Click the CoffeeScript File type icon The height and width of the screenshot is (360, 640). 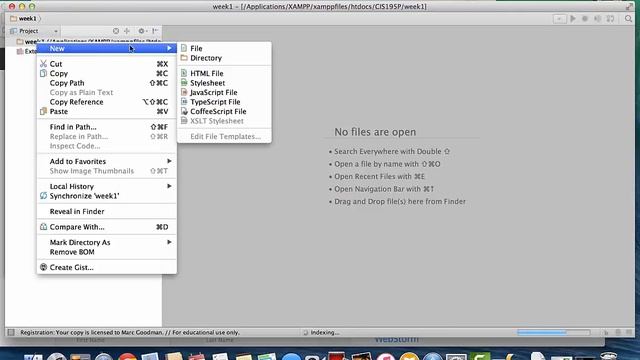(184, 111)
